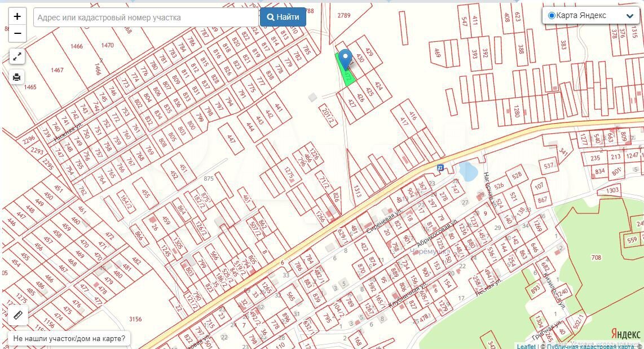
Task: Zoom out with the minus button
Action: click(17, 33)
